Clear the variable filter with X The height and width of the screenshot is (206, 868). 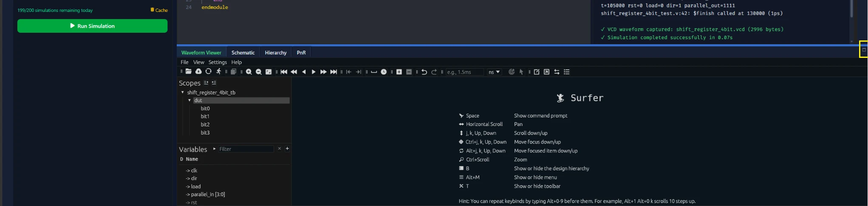pos(279,149)
